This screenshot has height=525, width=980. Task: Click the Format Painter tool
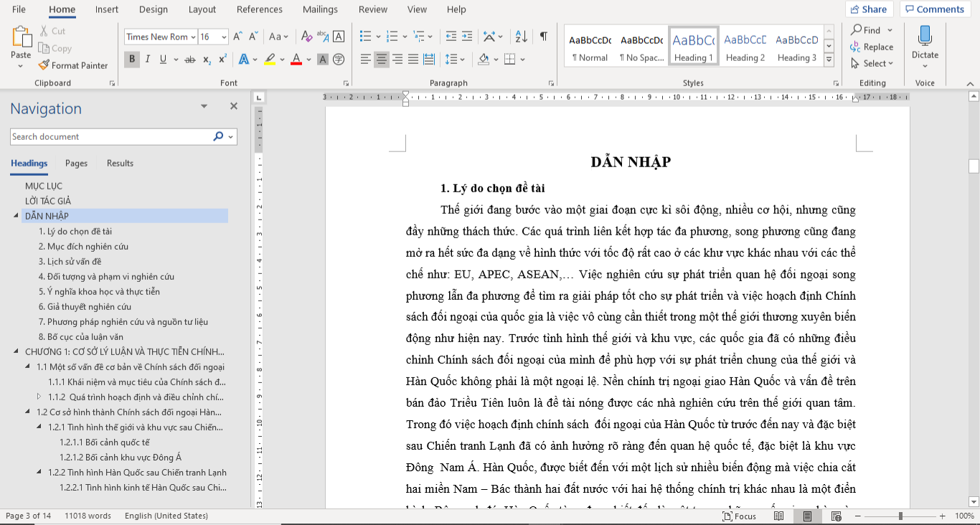pos(72,65)
